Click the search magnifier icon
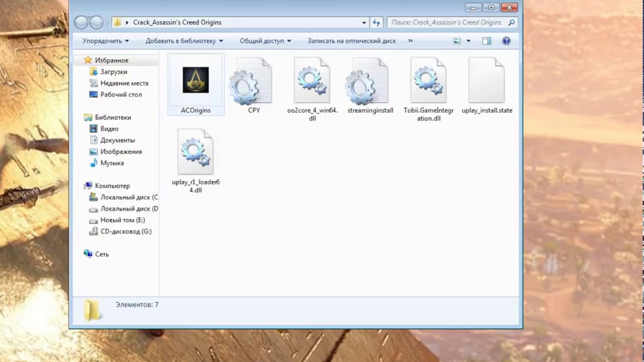Image resolution: width=644 pixels, height=362 pixels. (x=512, y=22)
